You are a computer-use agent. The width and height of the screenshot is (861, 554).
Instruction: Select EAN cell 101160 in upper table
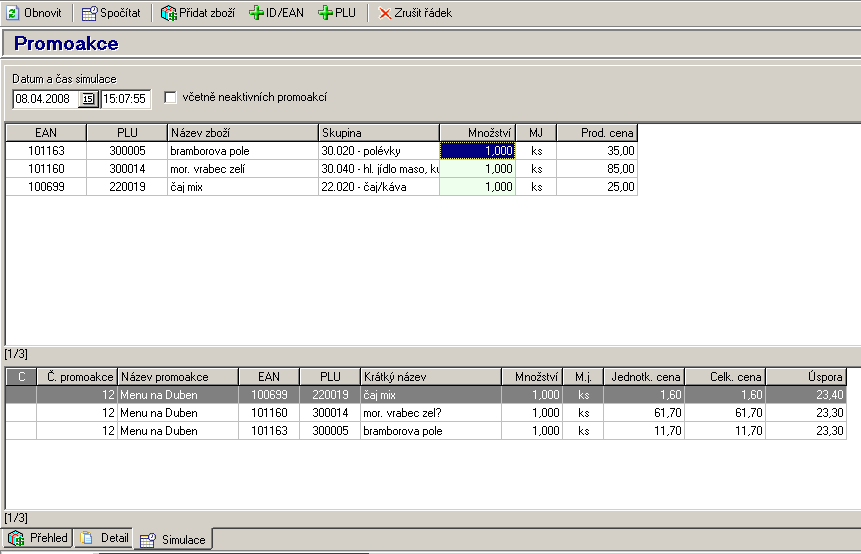[46, 169]
